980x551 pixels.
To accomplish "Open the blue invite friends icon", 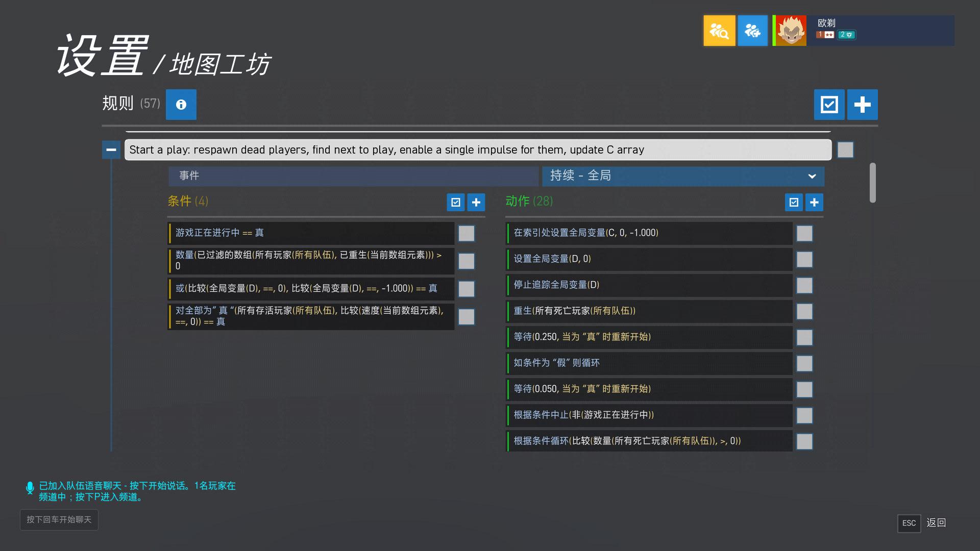I will [752, 31].
